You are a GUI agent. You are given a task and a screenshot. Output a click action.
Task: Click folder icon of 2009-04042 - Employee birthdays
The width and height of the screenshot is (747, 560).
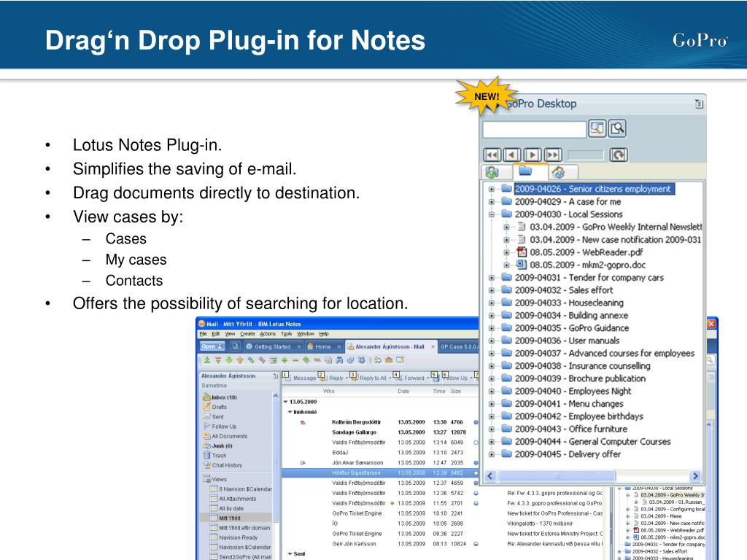[506, 416]
